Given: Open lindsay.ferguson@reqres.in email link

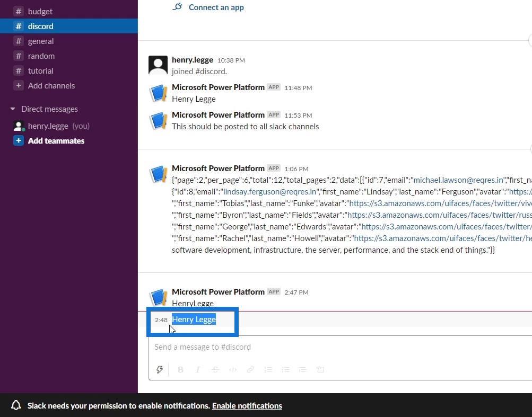Looking at the screenshot, I should (x=270, y=192).
